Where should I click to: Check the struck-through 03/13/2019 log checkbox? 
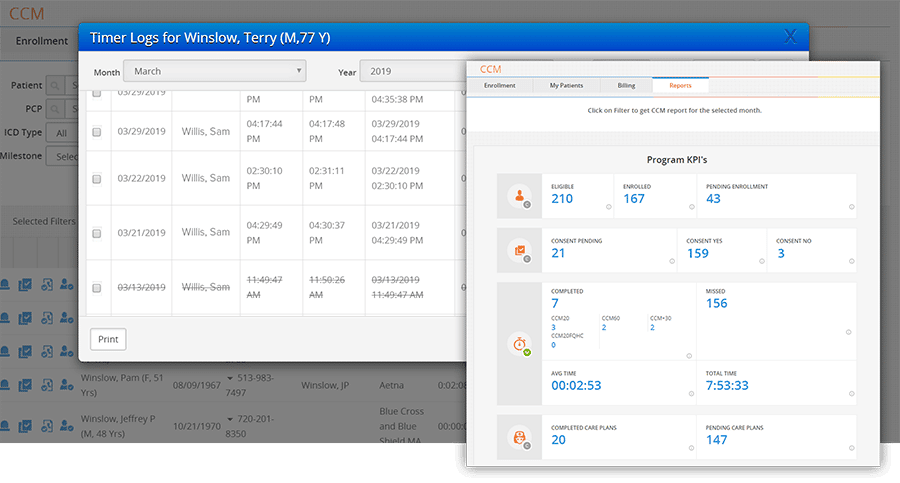(97, 288)
